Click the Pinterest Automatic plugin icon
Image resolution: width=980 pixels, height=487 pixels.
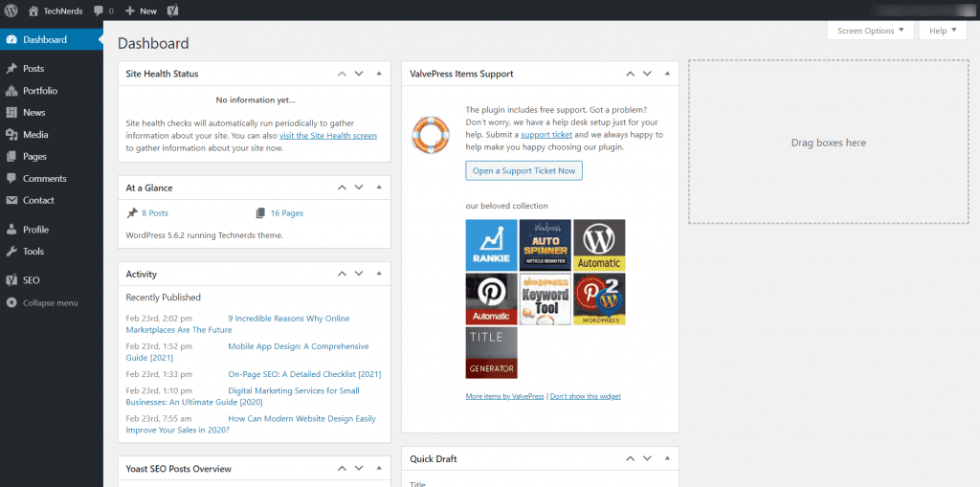491,299
